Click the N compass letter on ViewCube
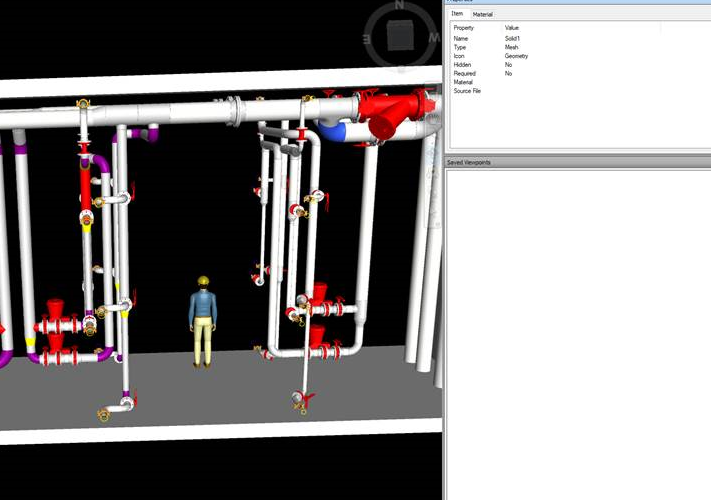This screenshot has width=711, height=500. [399, 5]
